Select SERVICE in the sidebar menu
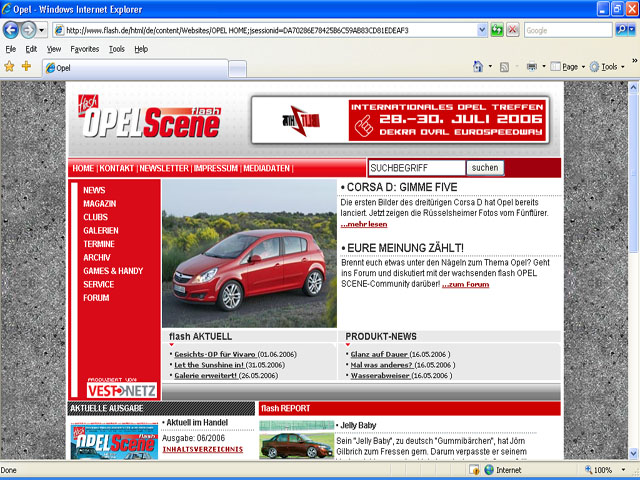 [x=98, y=284]
